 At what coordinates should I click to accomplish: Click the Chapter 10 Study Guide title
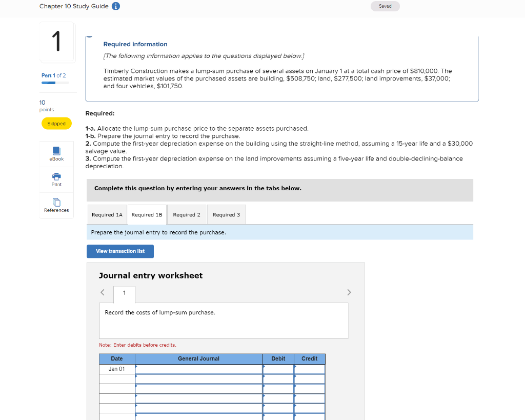click(74, 6)
